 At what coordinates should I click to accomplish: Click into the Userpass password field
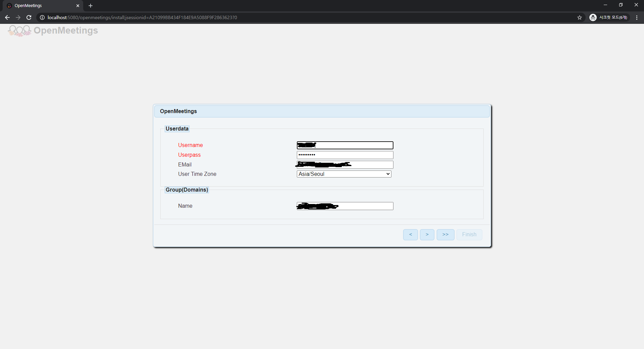point(345,155)
